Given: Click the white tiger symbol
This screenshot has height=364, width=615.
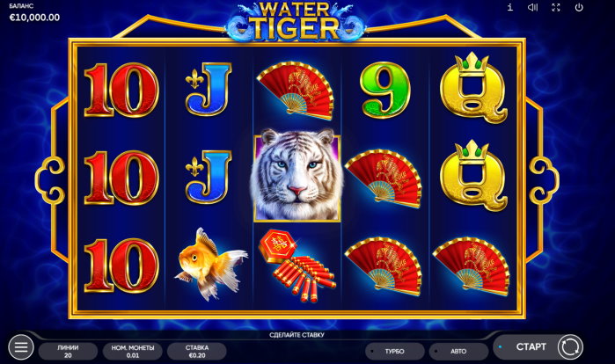Looking at the screenshot, I should [297, 176].
